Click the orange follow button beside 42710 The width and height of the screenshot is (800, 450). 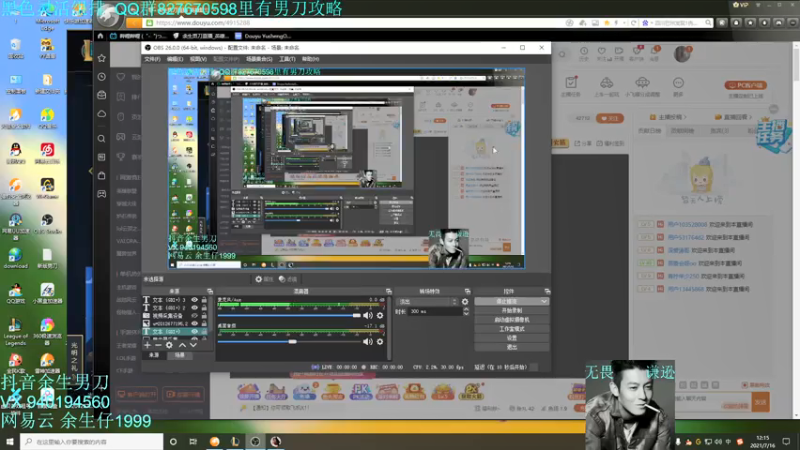[610, 118]
